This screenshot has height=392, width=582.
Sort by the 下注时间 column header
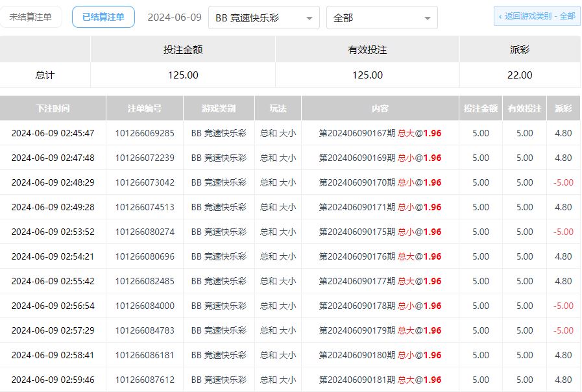pyautogui.click(x=53, y=108)
